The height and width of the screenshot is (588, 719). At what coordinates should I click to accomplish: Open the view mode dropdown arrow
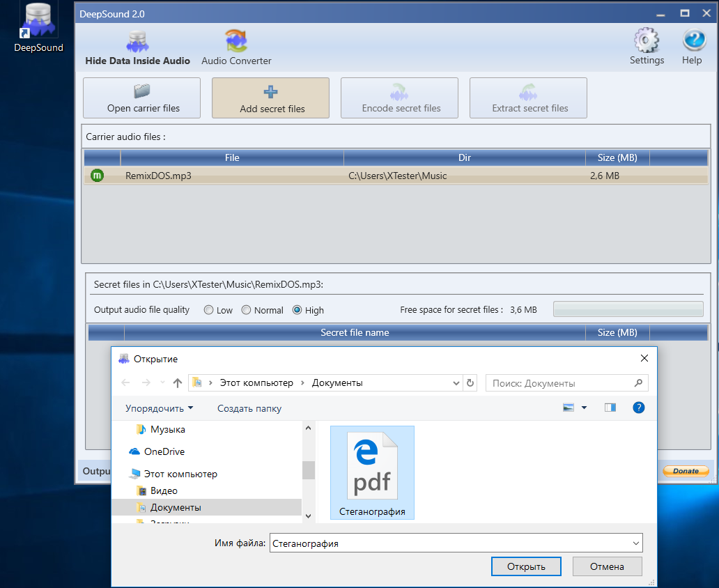[584, 408]
